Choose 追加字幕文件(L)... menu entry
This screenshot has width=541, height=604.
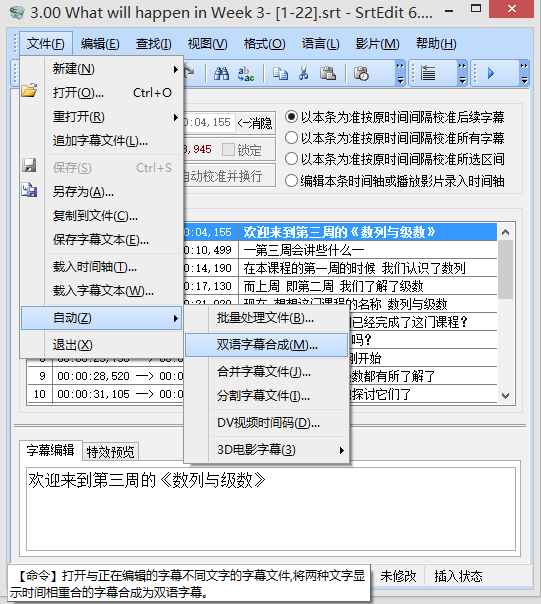102,141
